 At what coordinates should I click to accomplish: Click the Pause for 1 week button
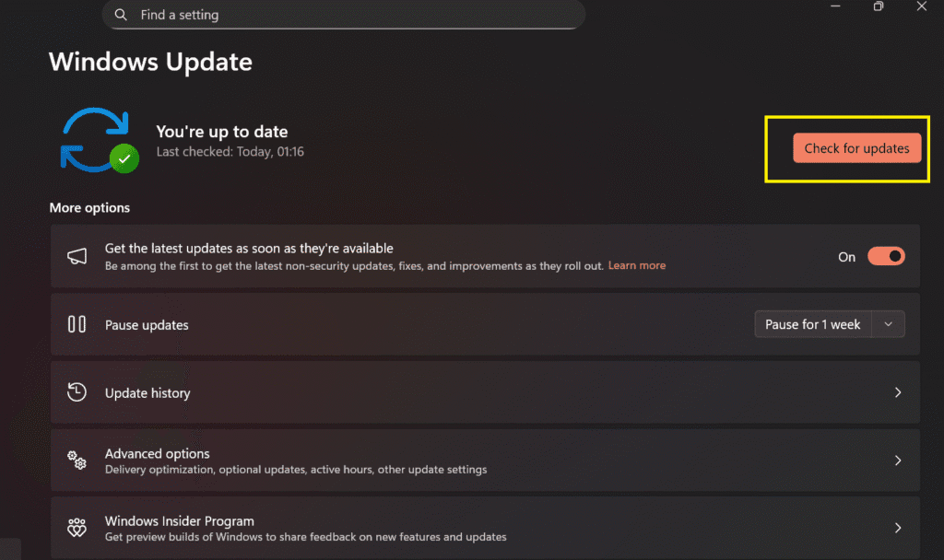(x=812, y=324)
